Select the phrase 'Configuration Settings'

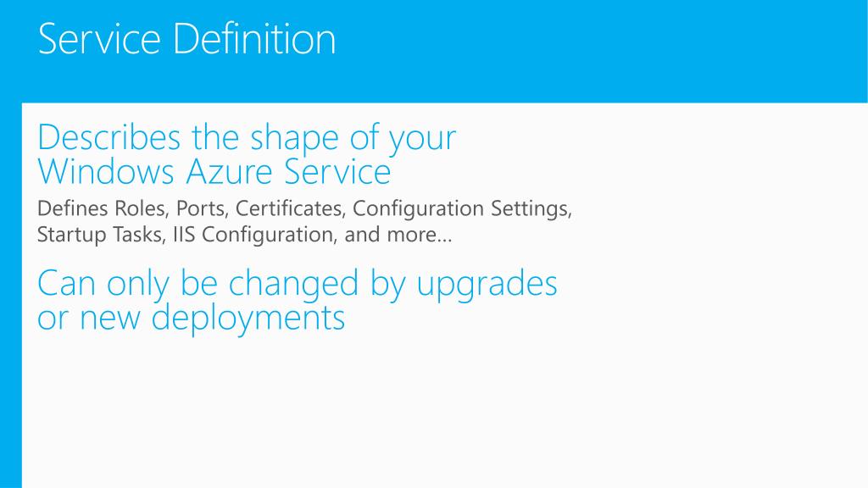click(x=461, y=209)
